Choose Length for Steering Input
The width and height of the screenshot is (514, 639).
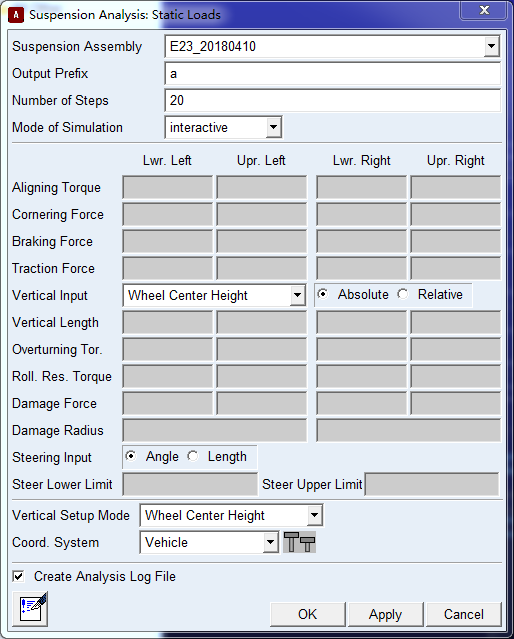pyautogui.click(x=193, y=456)
